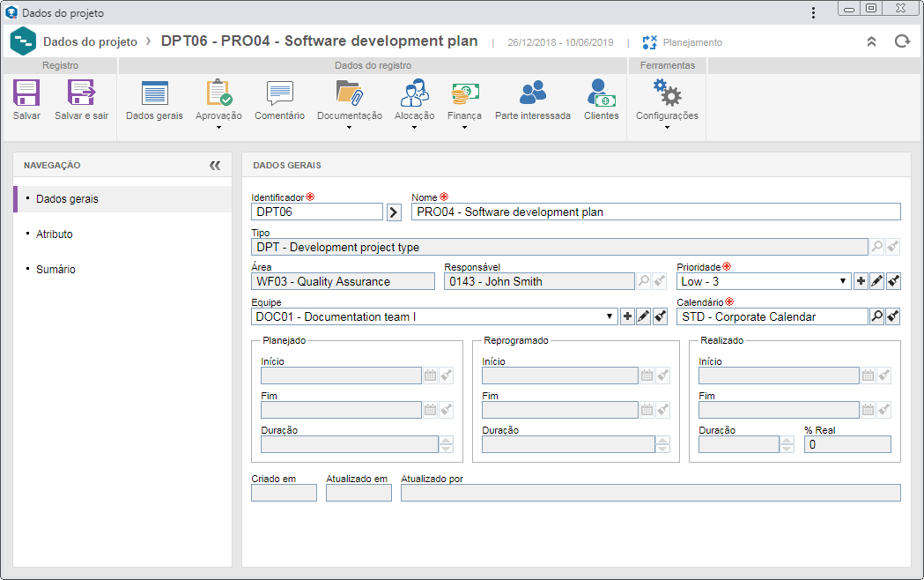Click the clear brush icon beside Equipe

pyautogui.click(x=660, y=316)
